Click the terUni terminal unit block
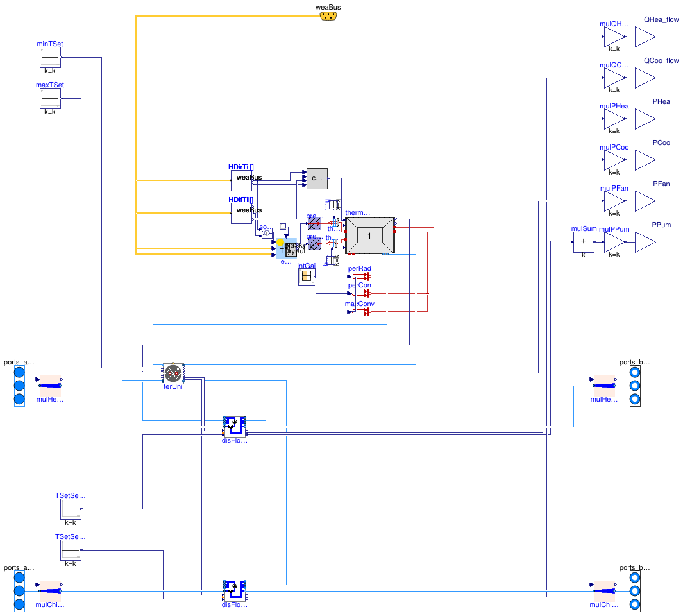Screen dimensions: 683x616 click(173, 373)
